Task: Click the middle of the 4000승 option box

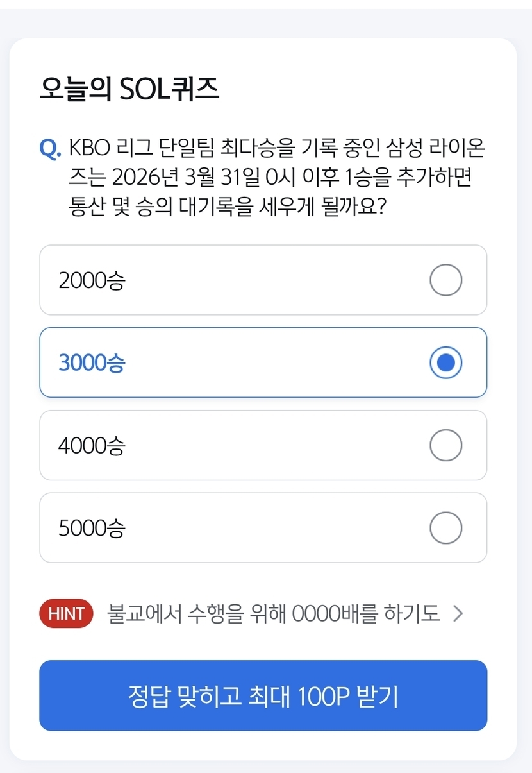Action: point(263,446)
